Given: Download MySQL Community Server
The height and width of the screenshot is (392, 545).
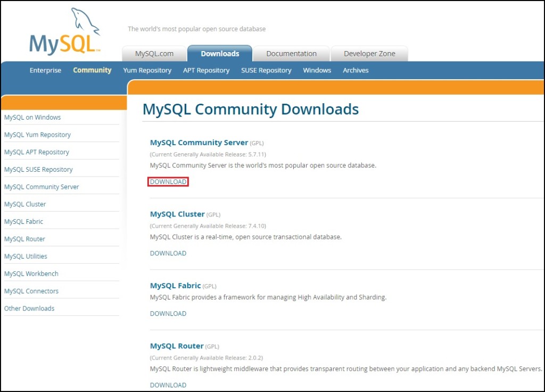Looking at the screenshot, I should coord(168,182).
